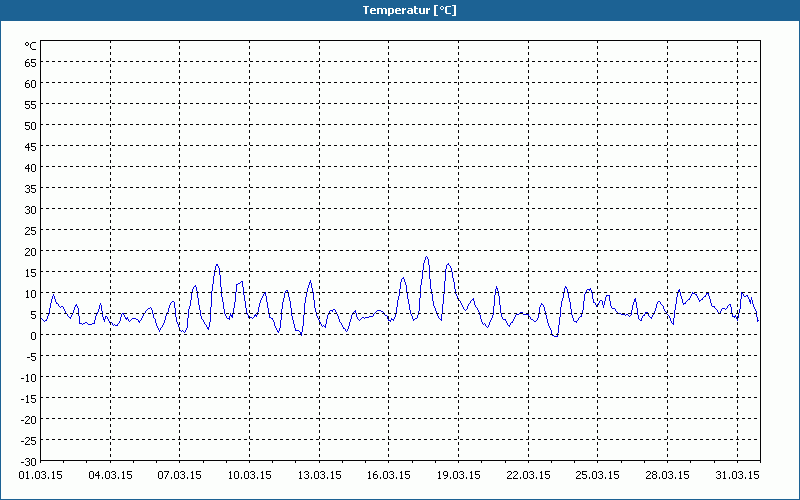Click the 16.03.15 date label
This screenshot has width=800, height=500.
click(x=389, y=475)
